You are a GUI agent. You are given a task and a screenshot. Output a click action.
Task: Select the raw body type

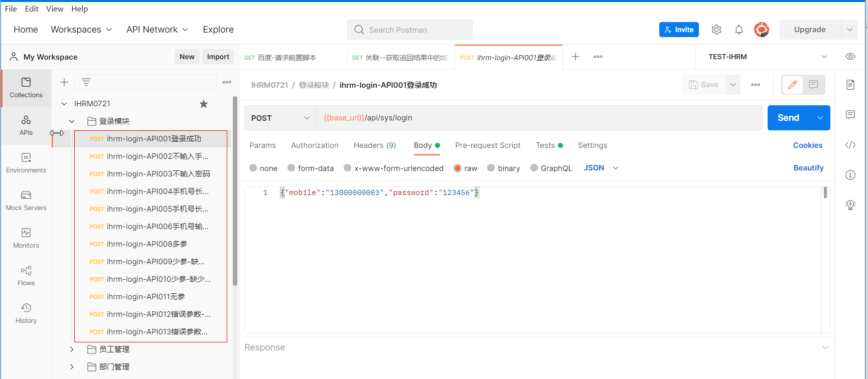[x=458, y=168]
